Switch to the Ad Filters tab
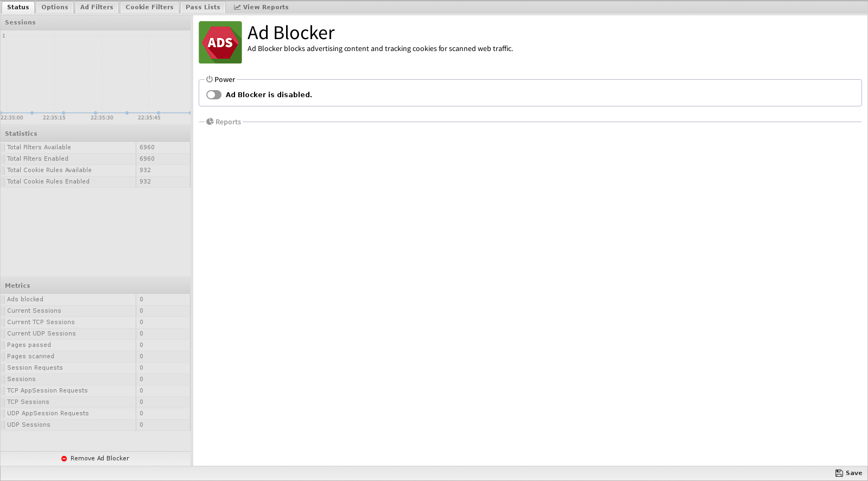The height and width of the screenshot is (481, 868). click(x=97, y=8)
